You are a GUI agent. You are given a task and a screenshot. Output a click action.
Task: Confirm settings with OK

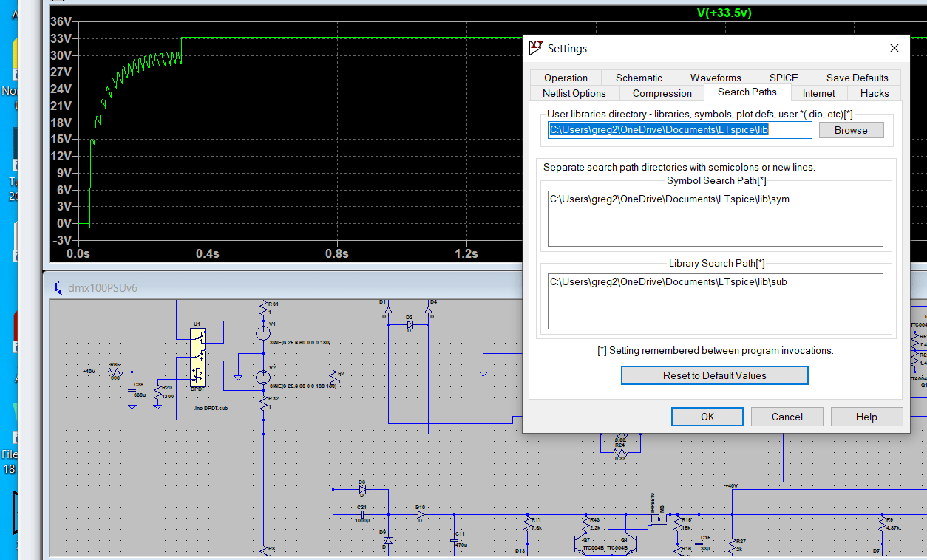tap(707, 417)
